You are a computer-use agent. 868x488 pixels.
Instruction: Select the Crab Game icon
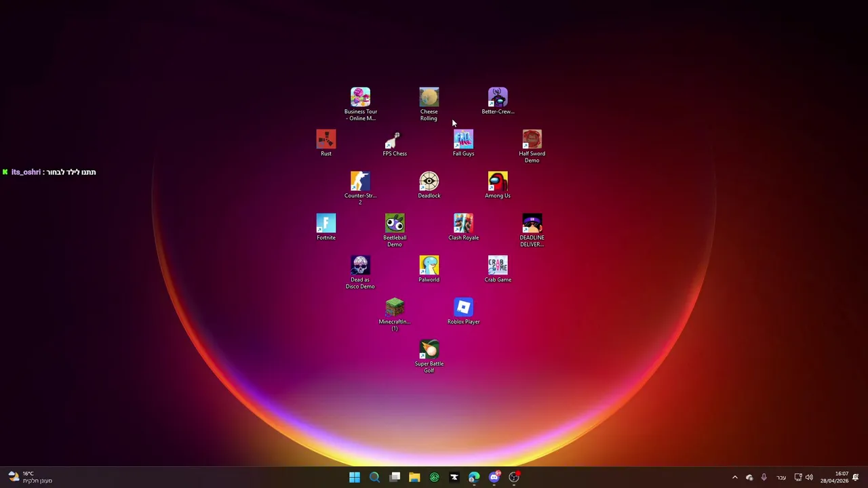click(x=498, y=269)
